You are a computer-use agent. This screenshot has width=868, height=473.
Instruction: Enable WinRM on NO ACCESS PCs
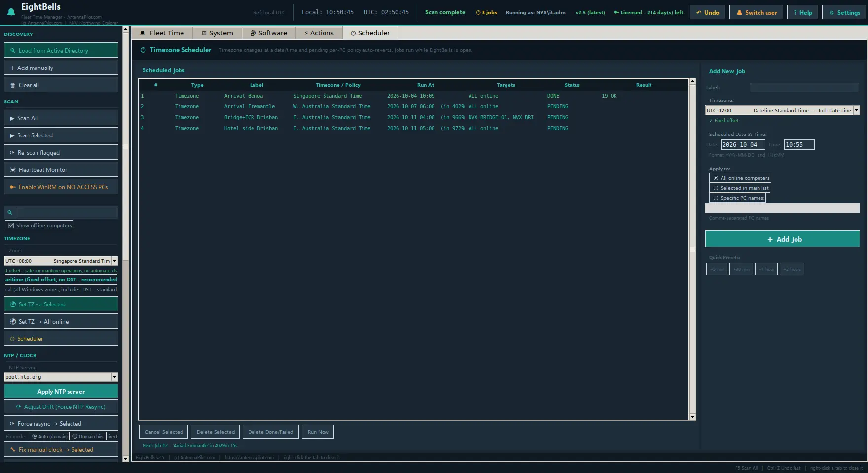tap(61, 187)
